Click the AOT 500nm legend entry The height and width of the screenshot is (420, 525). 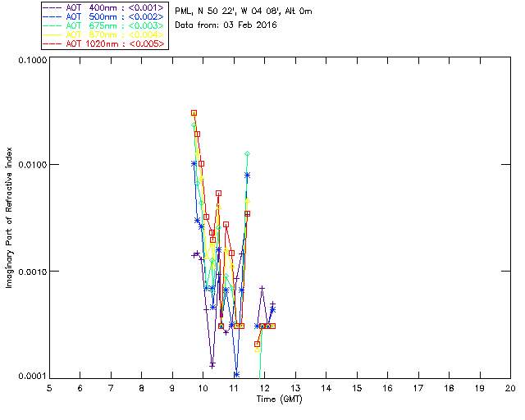(x=104, y=16)
